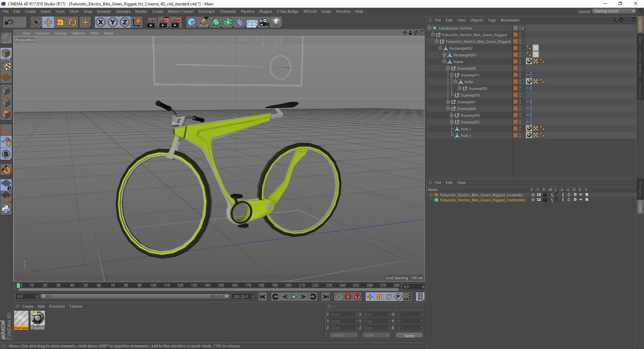
Task: Select Edges mode in left palette
Action: (x=6, y=102)
